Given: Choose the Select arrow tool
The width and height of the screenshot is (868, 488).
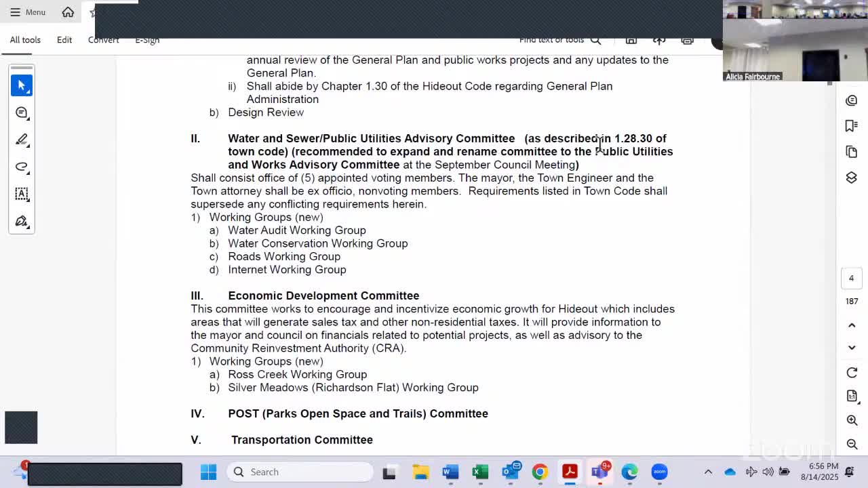Looking at the screenshot, I should pyautogui.click(x=22, y=85).
